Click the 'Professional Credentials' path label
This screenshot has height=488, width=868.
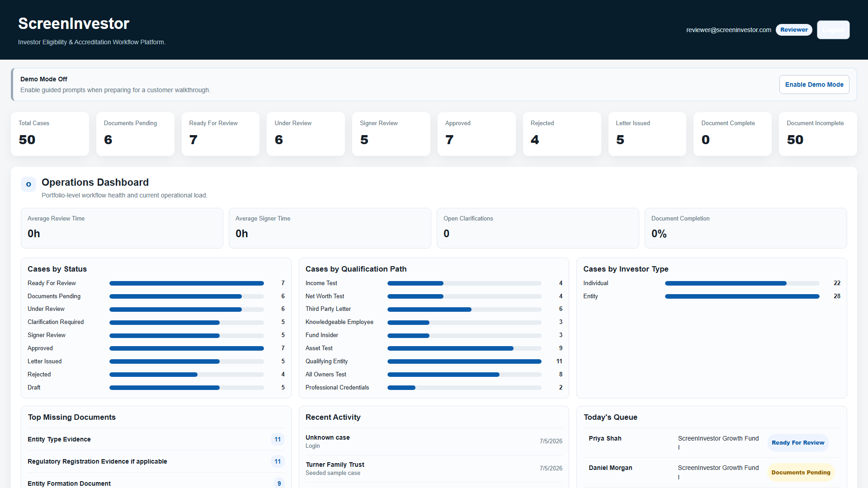click(337, 388)
